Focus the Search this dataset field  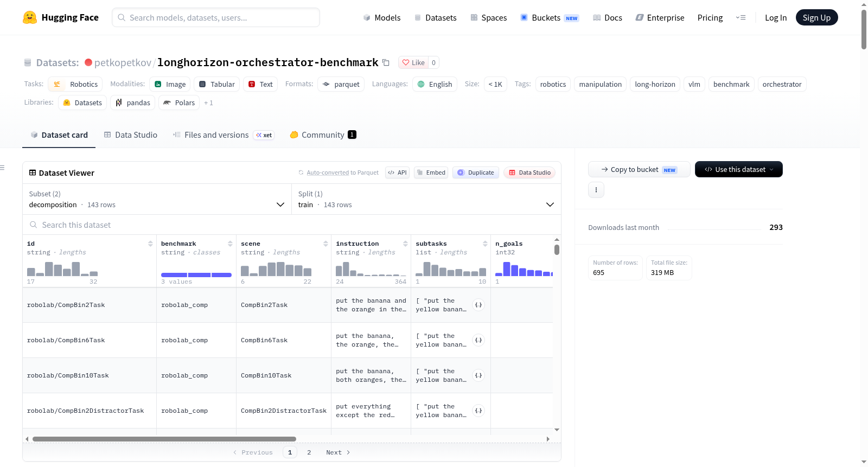point(292,225)
